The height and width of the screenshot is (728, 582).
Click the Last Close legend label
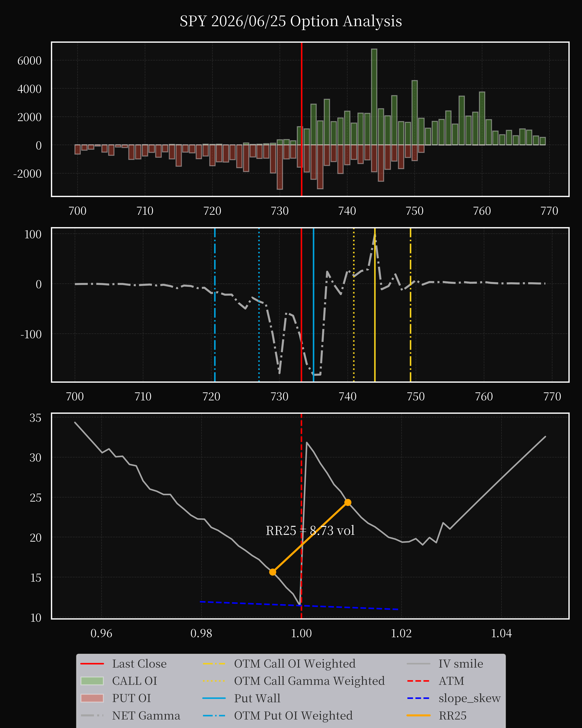click(x=139, y=663)
